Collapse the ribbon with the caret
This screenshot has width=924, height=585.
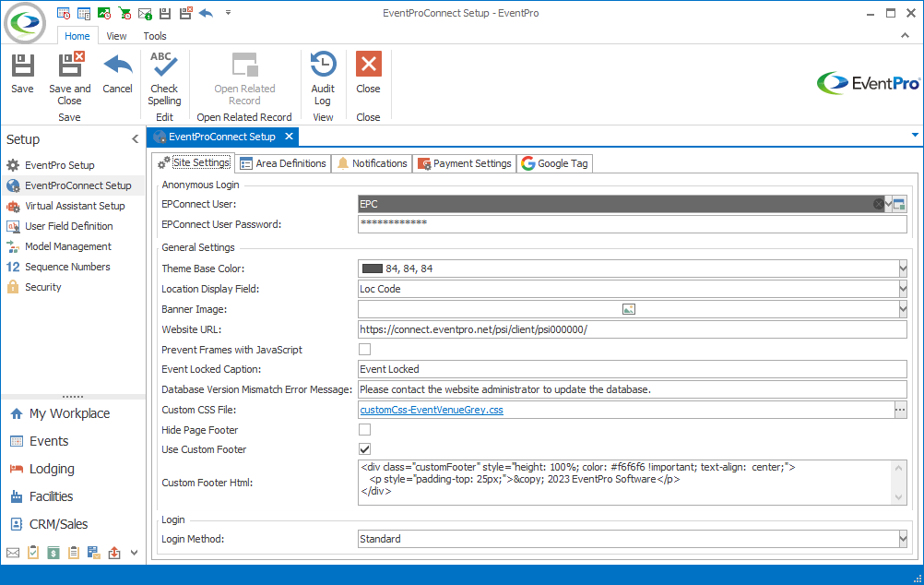[905, 35]
